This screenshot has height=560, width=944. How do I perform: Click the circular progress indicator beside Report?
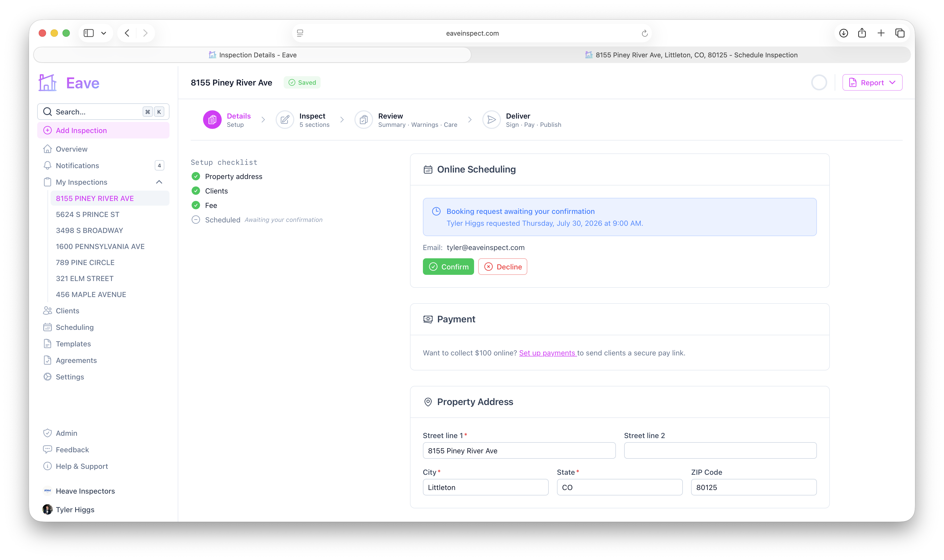click(x=819, y=83)
